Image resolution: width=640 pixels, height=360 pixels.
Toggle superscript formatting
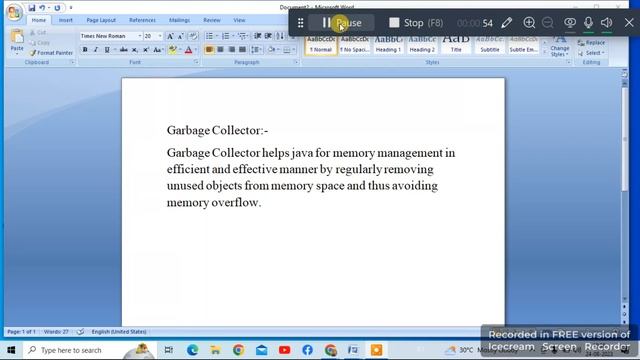click(146, 50)
